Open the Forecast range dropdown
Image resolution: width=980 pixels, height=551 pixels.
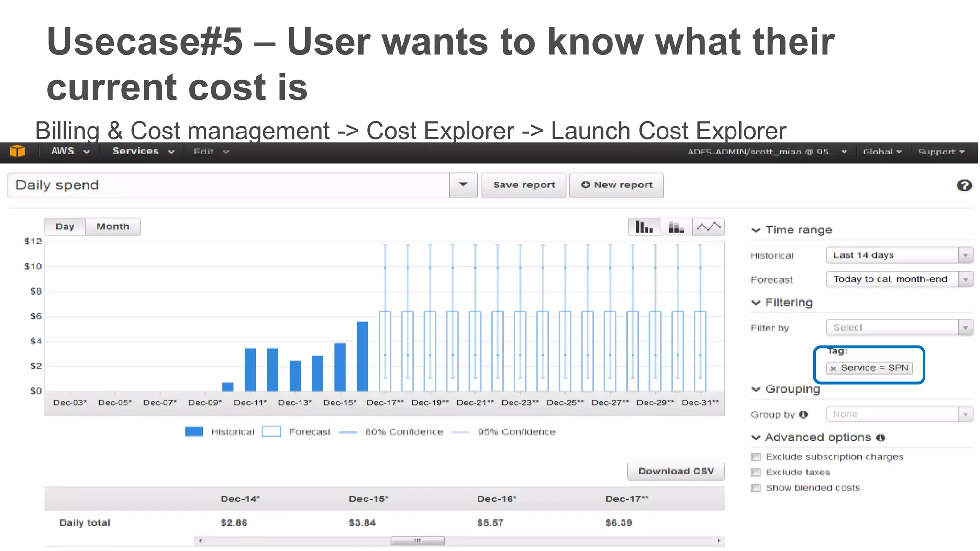(900, 279)
